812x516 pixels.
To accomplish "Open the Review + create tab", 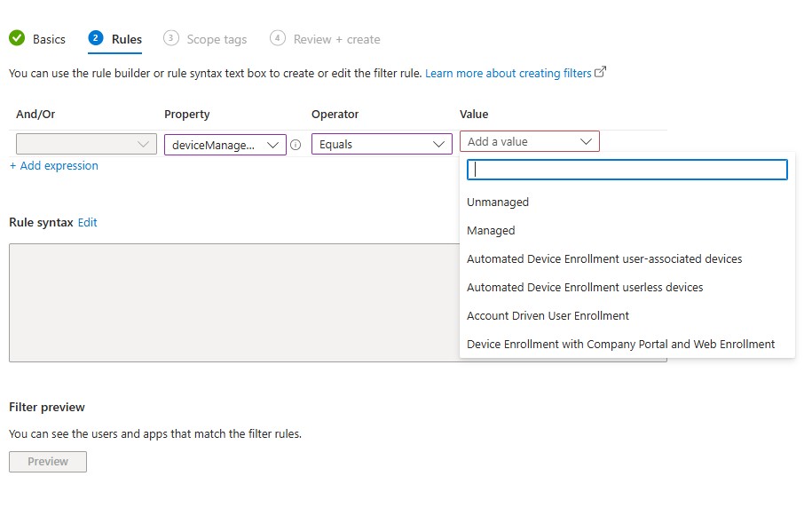I will [x=336, y=39].
